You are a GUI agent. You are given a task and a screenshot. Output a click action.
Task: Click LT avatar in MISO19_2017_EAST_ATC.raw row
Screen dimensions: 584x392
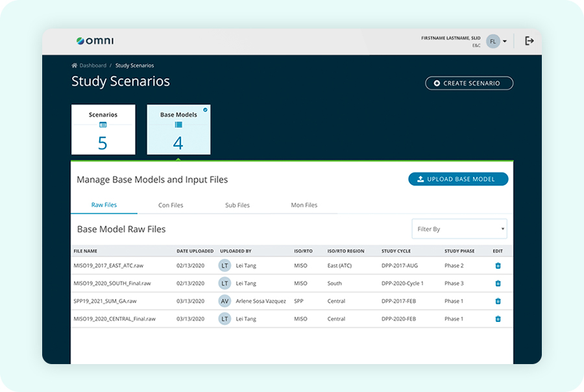point(225,265)
